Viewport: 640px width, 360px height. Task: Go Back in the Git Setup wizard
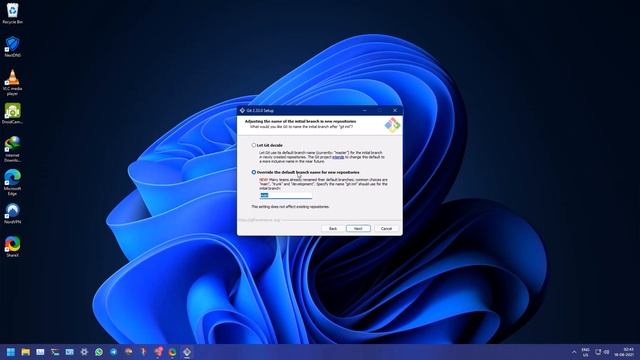333,229
